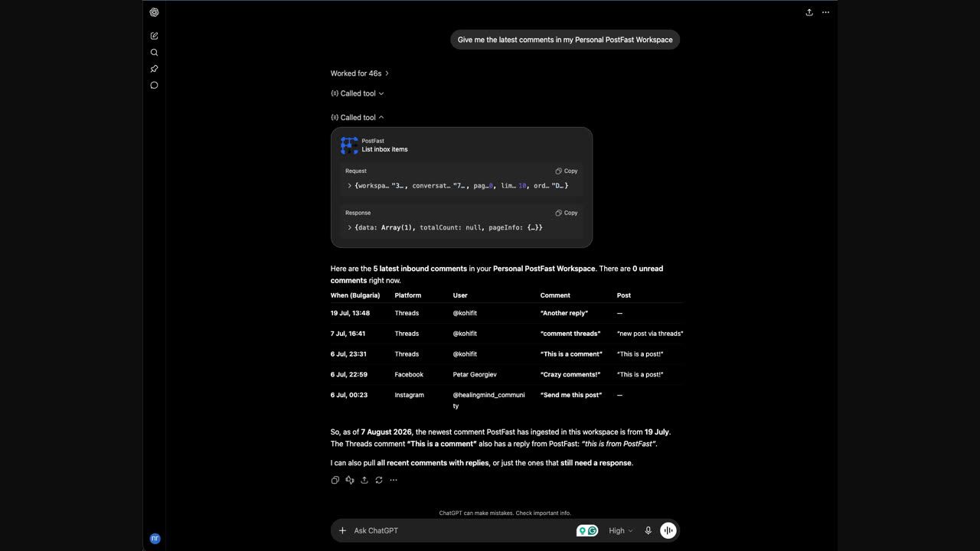Copy the assistant response with the copy icon
The height and width of the screenshot is (551, 980).
(335, 480)
